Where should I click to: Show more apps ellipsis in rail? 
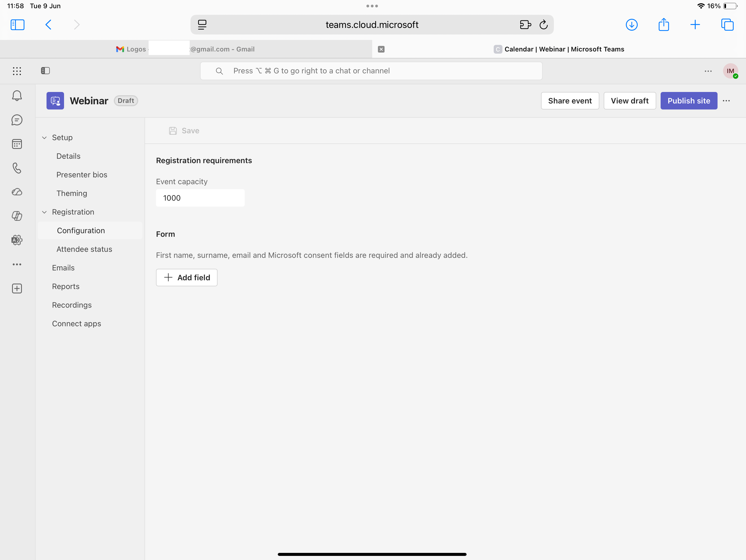[17, 264]
